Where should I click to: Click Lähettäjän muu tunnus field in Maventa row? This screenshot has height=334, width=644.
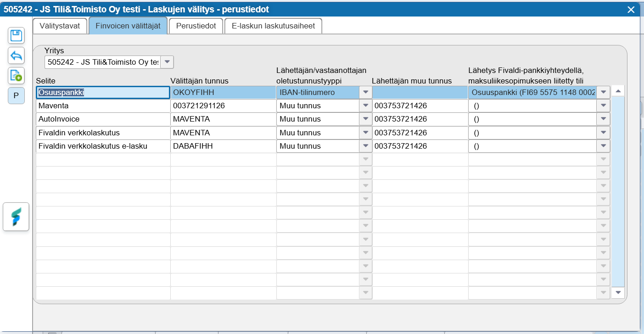(x=420, y=106)
